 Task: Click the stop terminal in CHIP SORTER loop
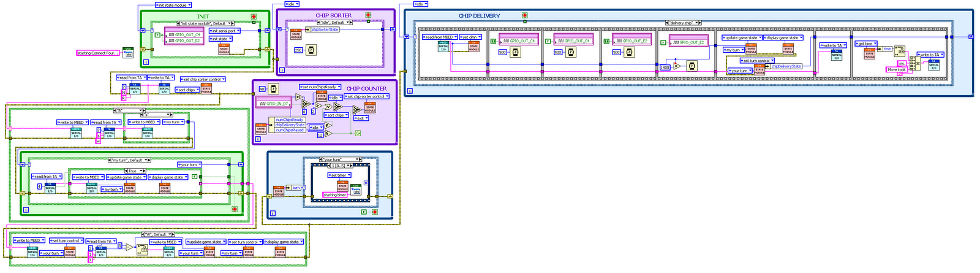(x=368, y=15)
